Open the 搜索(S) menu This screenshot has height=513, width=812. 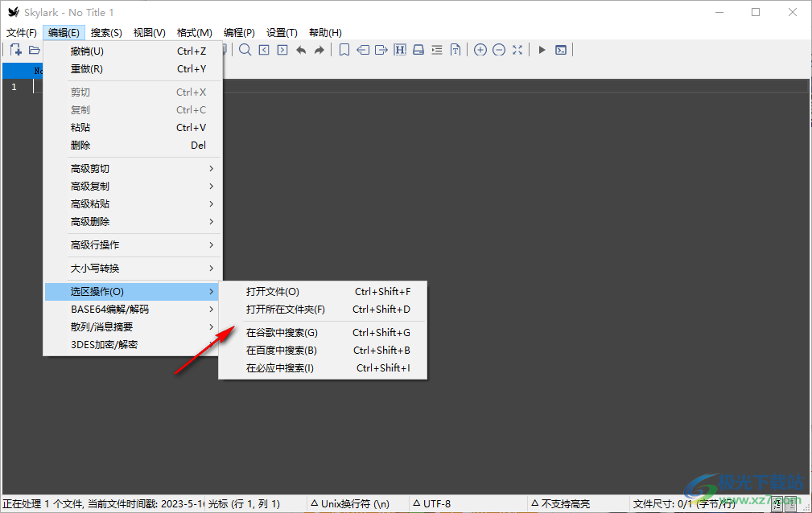[x=106, y=33]
